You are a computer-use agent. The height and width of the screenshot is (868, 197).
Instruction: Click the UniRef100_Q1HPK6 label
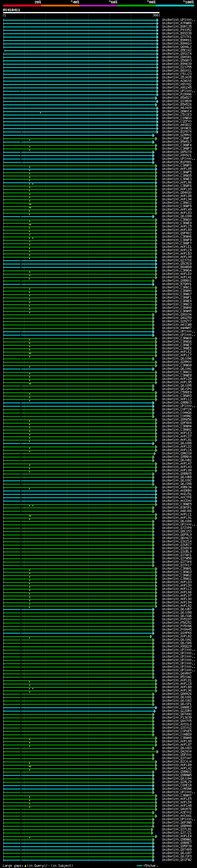point(177,633)
